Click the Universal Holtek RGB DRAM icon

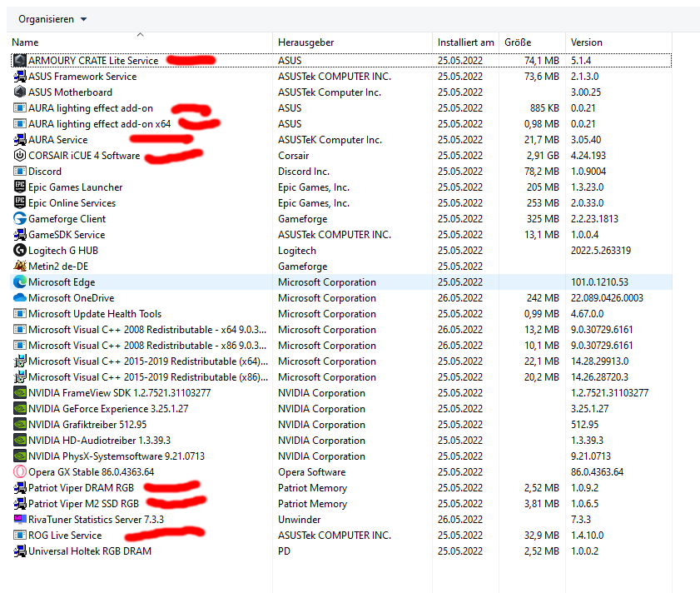coord(20,551)
